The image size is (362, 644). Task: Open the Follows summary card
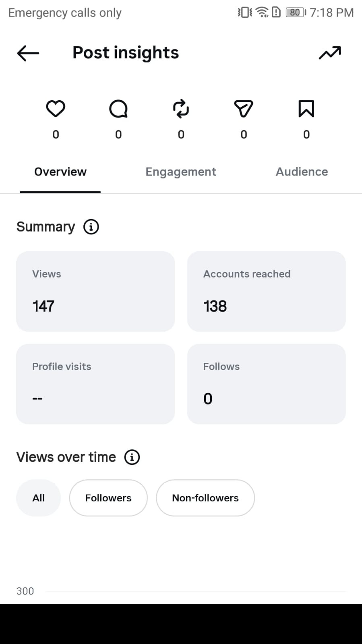coord(267,384)
